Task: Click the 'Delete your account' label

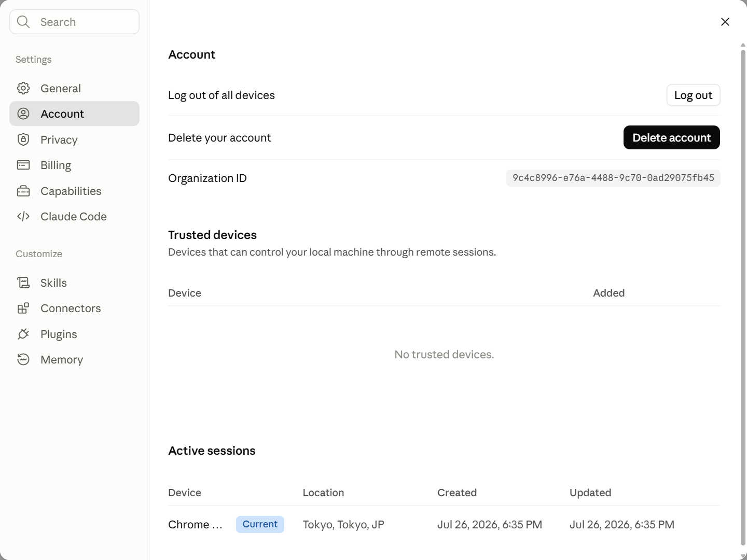Action: pyautogui.click(x=219, y=137)
